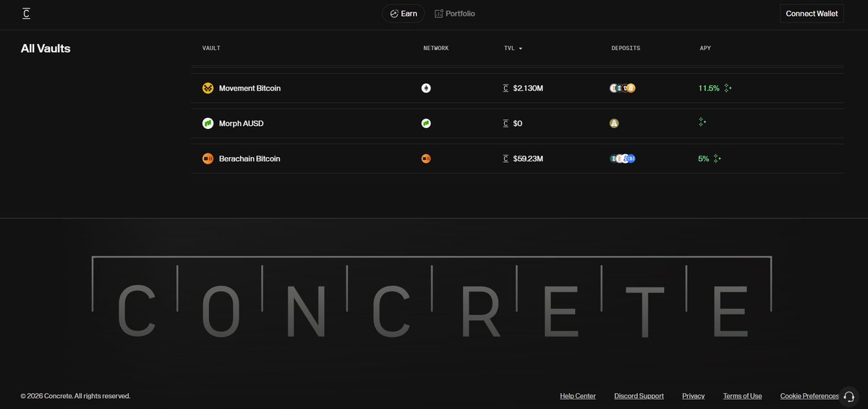Open the Movement Bitcoin vault row
This screenshot has height=409, width=868.
tap(517, 88)
